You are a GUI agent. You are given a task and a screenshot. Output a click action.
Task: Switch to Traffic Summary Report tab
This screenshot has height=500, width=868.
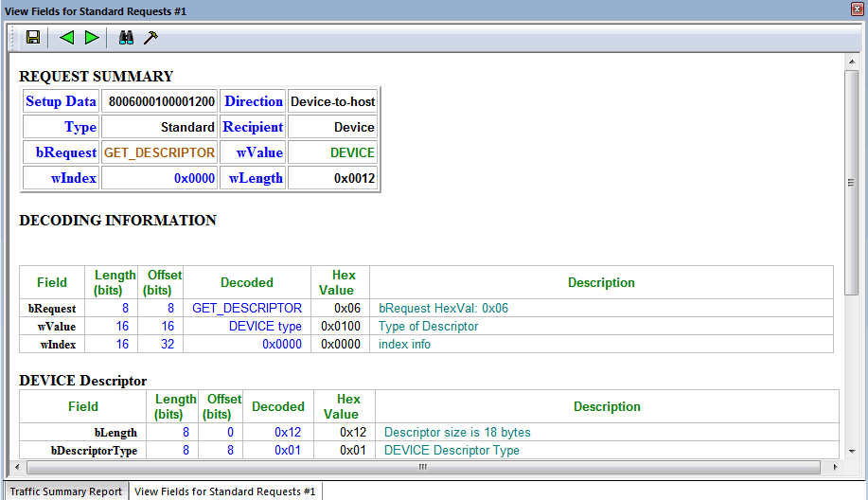coord(66,491)
